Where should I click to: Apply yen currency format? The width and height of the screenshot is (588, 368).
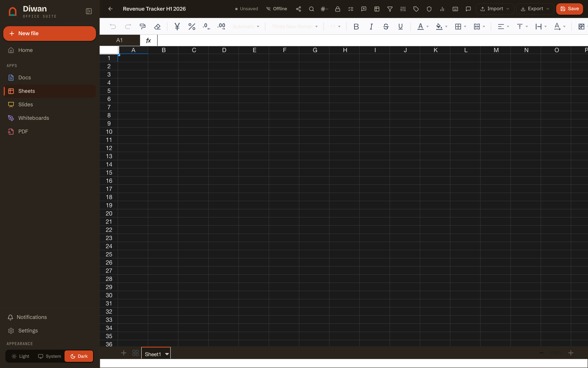(x=177, y=27)
